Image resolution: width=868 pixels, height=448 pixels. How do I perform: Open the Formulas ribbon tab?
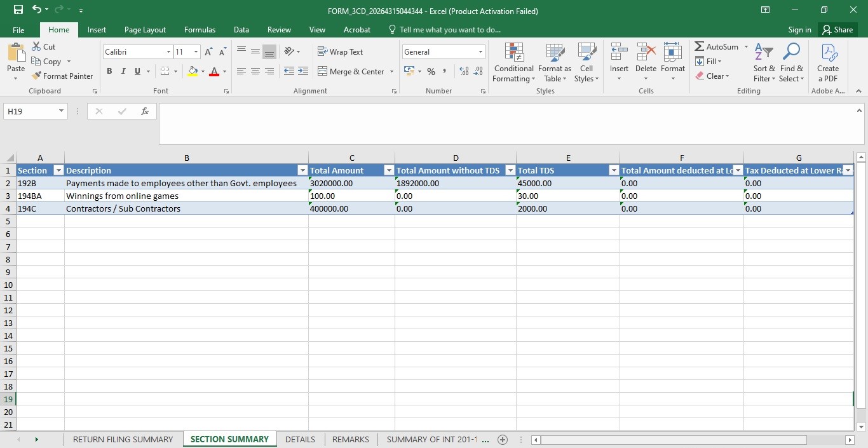tap(200, 30)
